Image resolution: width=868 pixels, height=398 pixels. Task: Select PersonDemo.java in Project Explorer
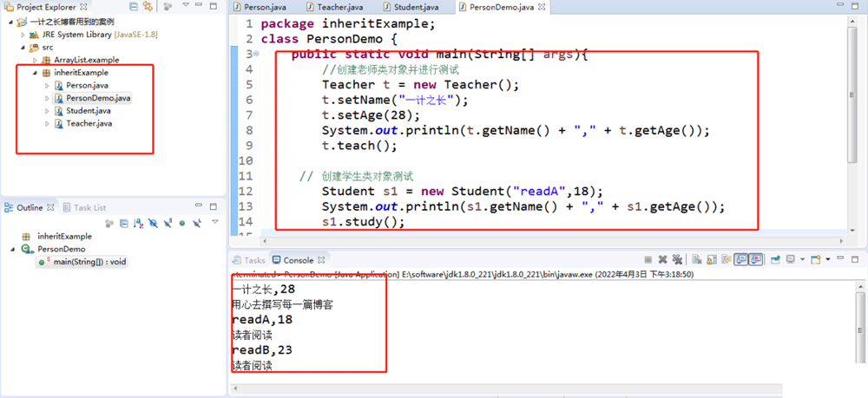coord(93,98)
